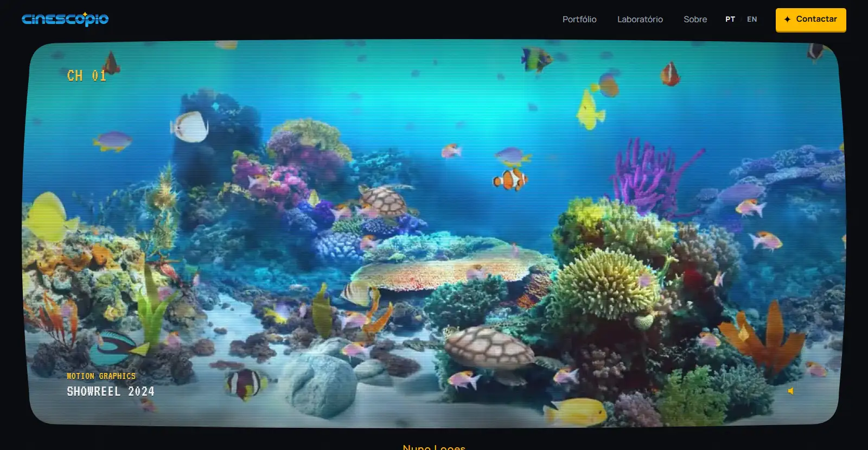868x450 pixels.
Task: Toggle the showreel sound speaker icon
Action: click(x=791, y=391)
